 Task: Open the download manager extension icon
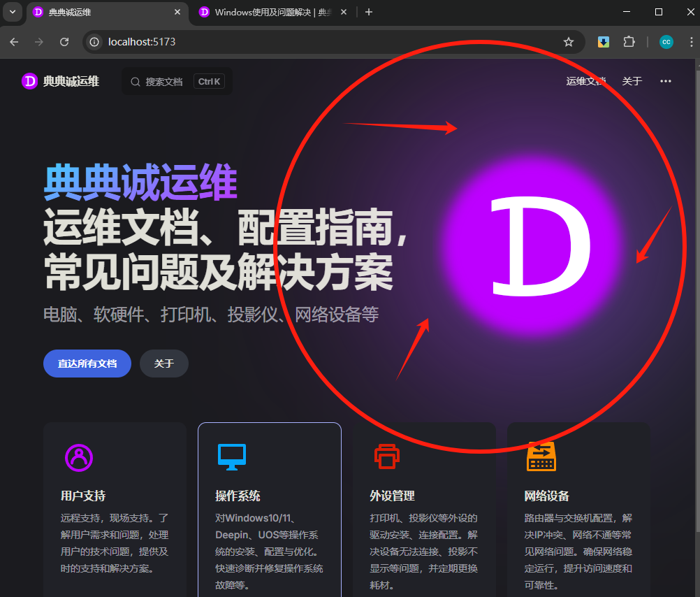click(604, 42)
